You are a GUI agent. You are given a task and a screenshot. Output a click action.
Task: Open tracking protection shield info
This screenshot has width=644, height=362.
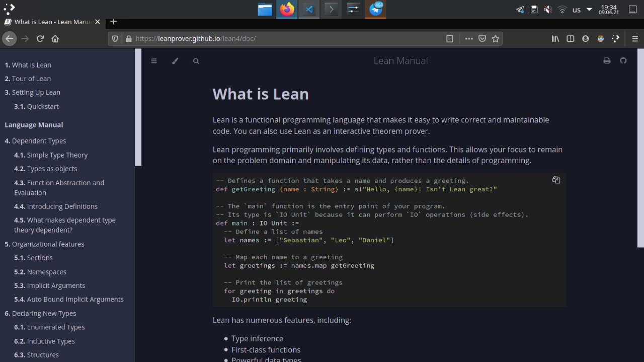(x=115, y=38)
